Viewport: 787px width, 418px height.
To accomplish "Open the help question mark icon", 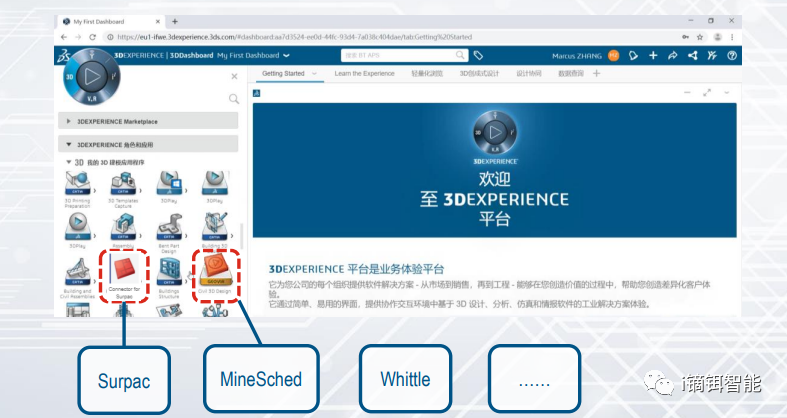I will [x=732, y=55].
